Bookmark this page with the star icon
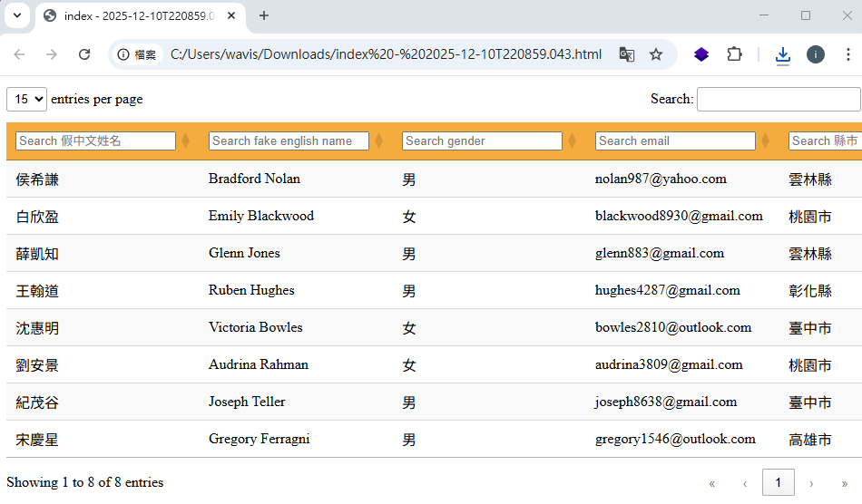Image resolution: width=862 pixels, height=504 pixels. [656, 54]
